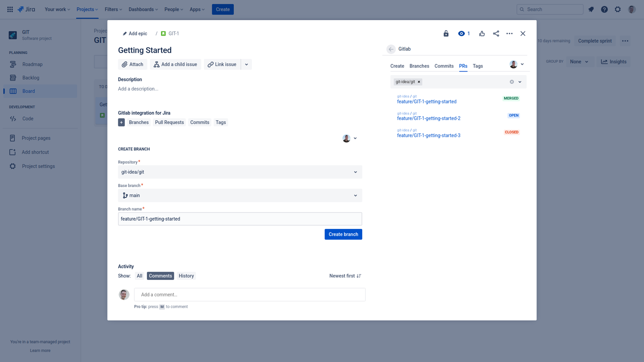The image size is (644, 362).
Task: Expand the repository filter dropdown
Action: coord(520,82)
